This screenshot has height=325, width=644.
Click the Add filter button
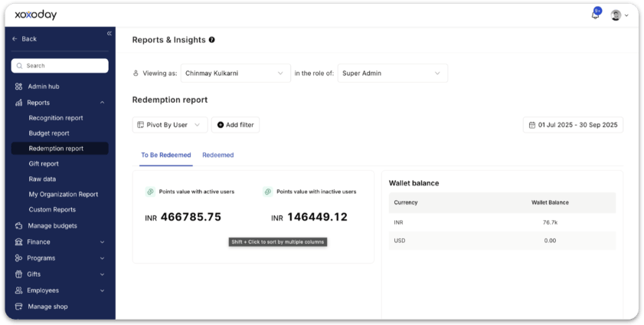point(235,125)
